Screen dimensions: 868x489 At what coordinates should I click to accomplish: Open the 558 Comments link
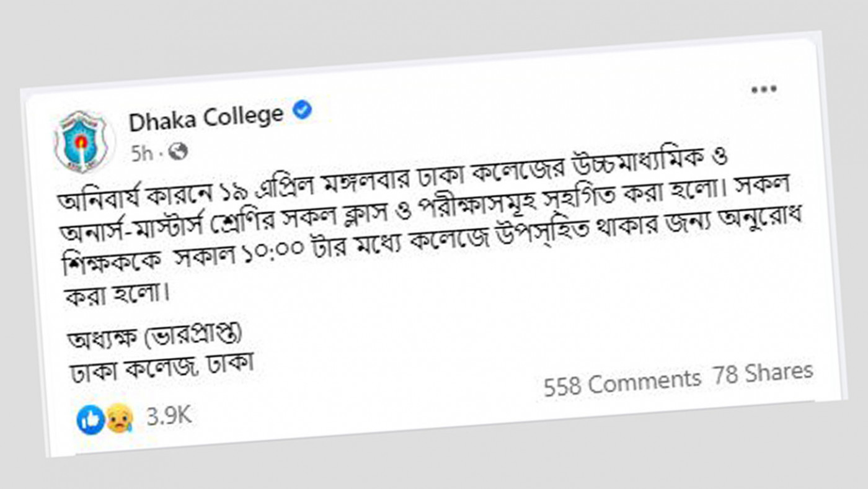coord(622,382)
